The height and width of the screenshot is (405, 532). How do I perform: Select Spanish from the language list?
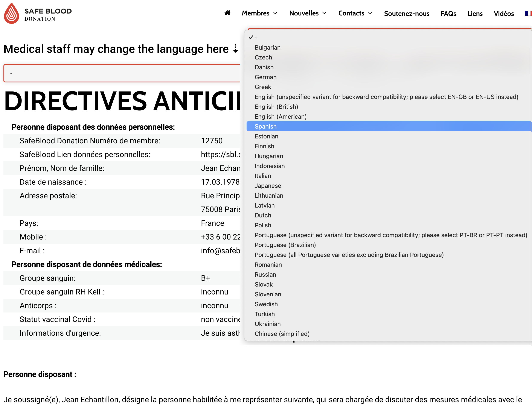click(265, 126)
